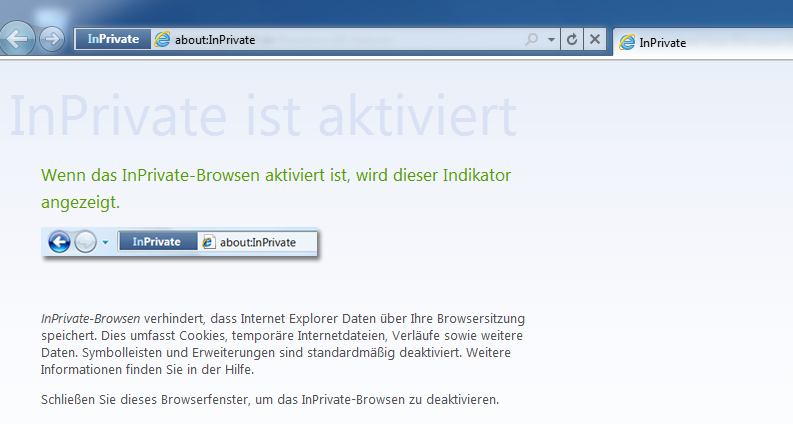This screenshot has width=793, height=424.
Task: Click the search magnifier in the address bar
Action: pos(532,39)
